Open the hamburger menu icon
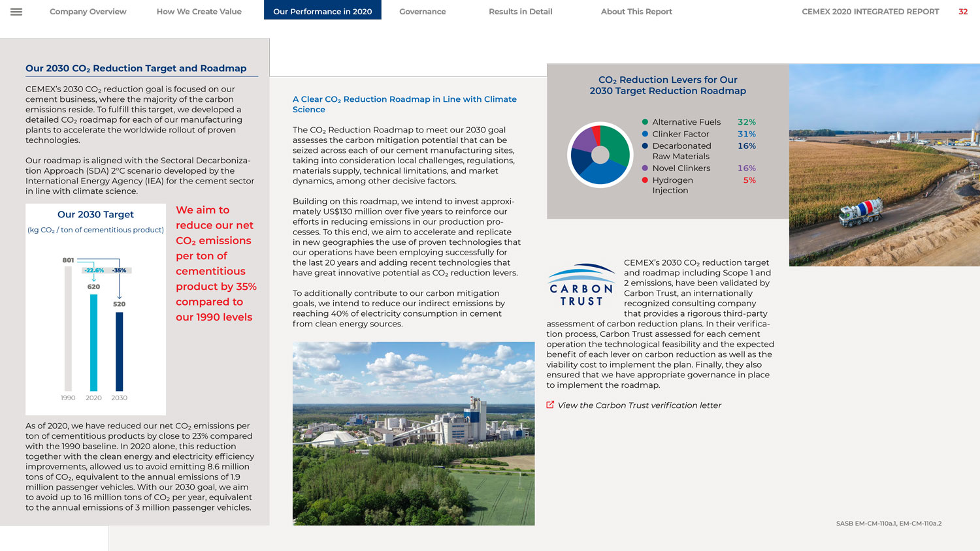The height and width of the screenshot is (551, 980). [x=16, y=12]
